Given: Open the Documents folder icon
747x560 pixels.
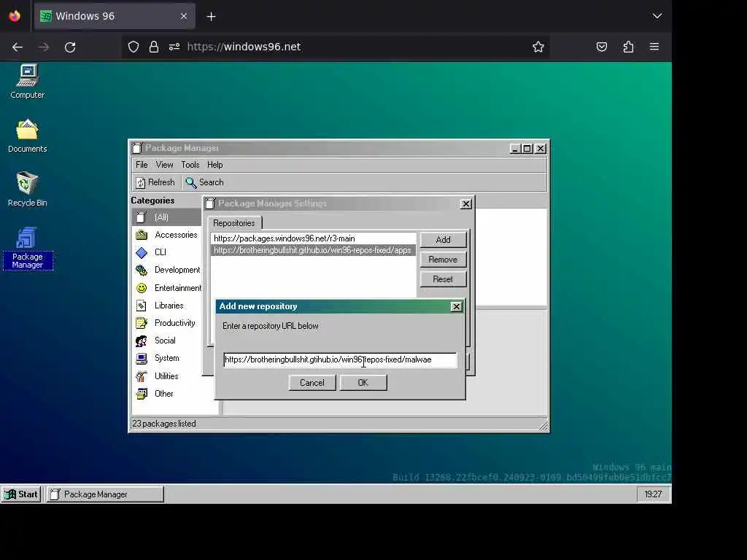Looking at the screenshot, I should click(x=28, y=136).
